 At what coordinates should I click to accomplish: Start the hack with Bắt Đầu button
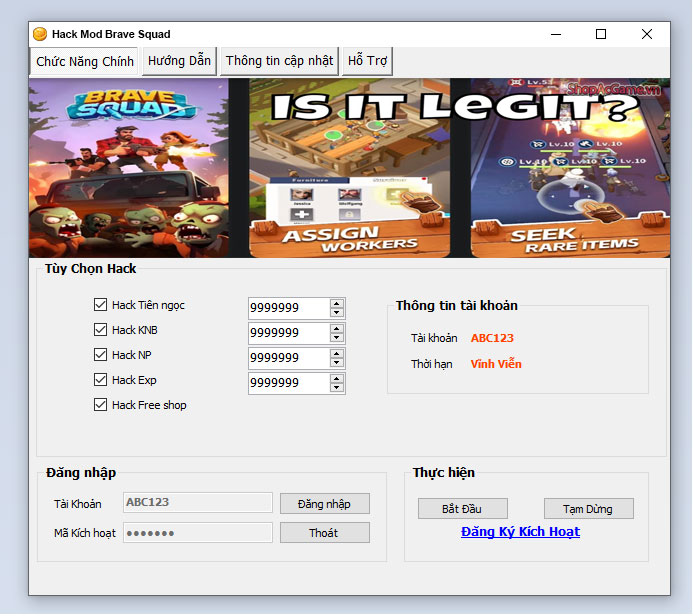(463, 509)
